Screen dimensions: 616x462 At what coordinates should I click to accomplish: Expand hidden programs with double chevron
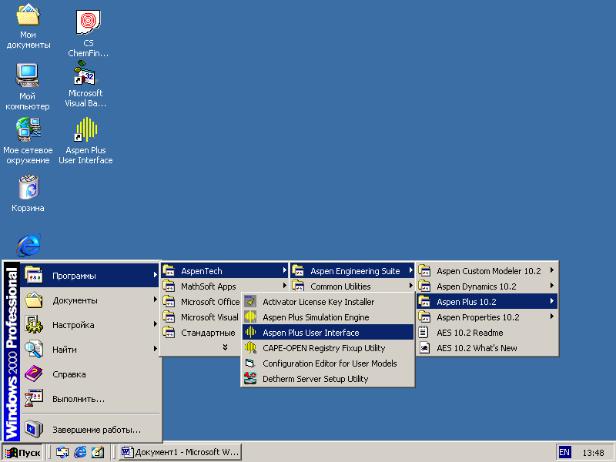coord(225,347)
